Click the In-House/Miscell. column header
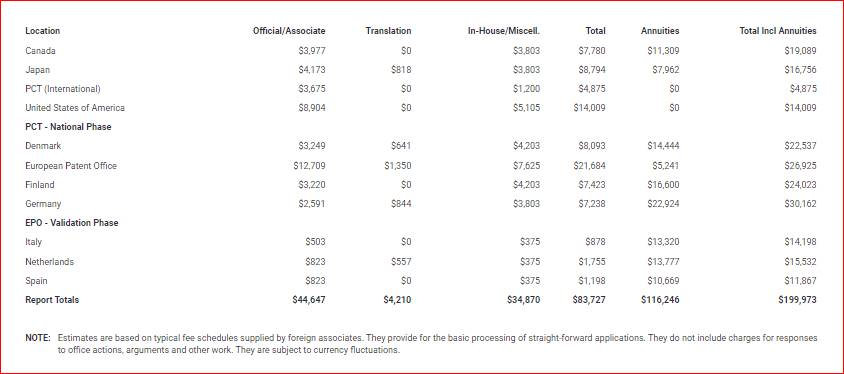This screenshot has height=374, width=844. click(504, 31)
